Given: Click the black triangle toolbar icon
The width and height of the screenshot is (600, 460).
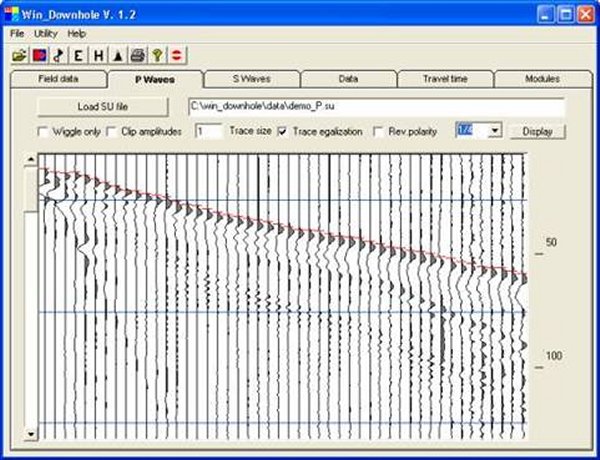Looking at the screenshot, I should click(118, 54).
